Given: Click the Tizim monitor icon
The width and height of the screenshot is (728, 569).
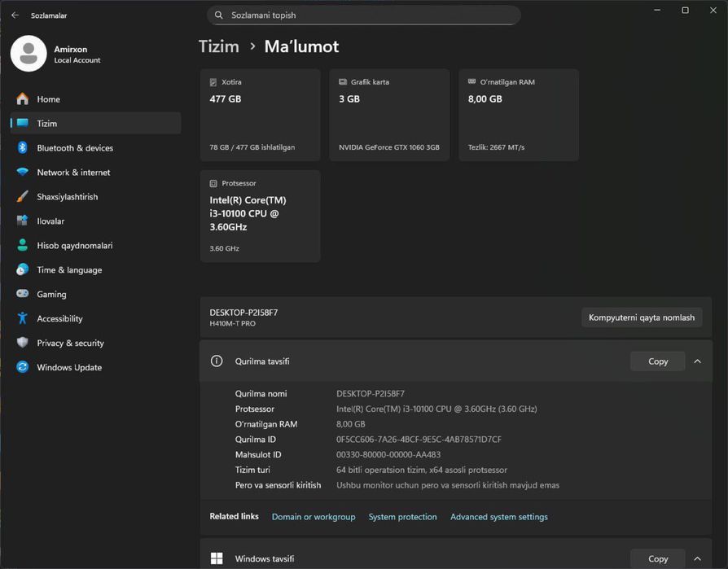Looking at the screenshot, I should (x=22, y=123).
